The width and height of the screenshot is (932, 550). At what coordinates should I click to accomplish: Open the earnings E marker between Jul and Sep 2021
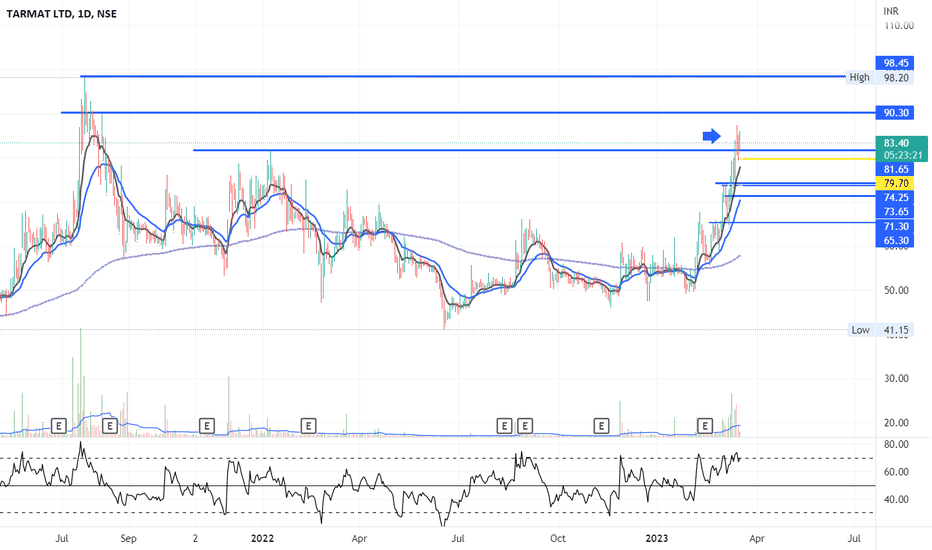pos(109,426)
